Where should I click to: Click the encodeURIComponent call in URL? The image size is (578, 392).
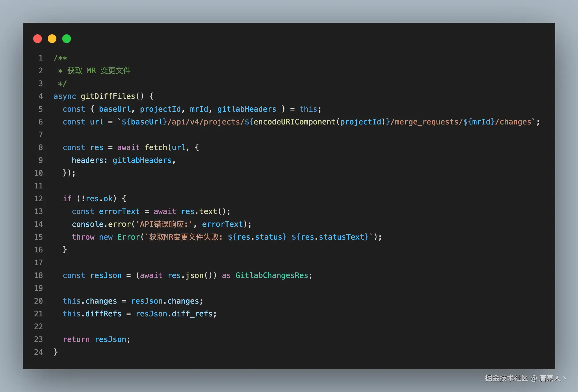[x=294, y=122]
